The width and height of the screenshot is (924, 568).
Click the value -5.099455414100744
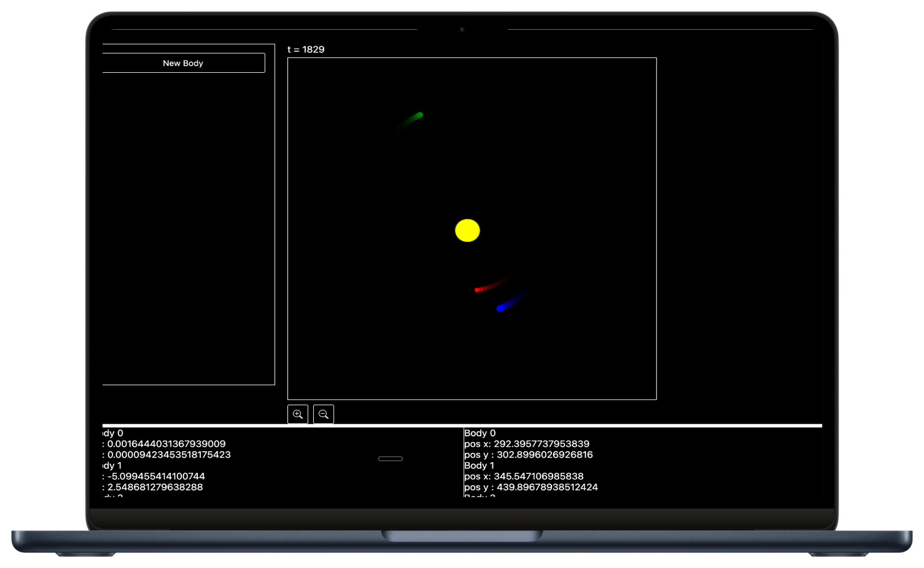156,477
